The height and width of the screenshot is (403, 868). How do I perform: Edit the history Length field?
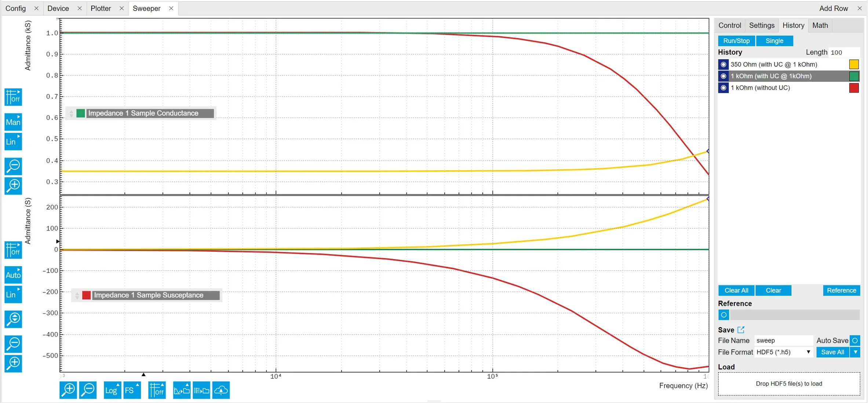click(845, 52)
